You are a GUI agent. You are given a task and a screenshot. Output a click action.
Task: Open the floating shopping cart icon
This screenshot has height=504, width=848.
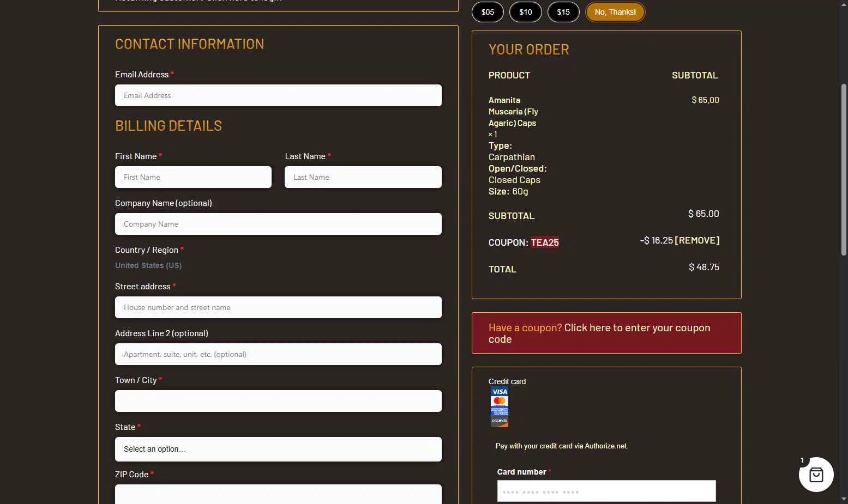816,475
